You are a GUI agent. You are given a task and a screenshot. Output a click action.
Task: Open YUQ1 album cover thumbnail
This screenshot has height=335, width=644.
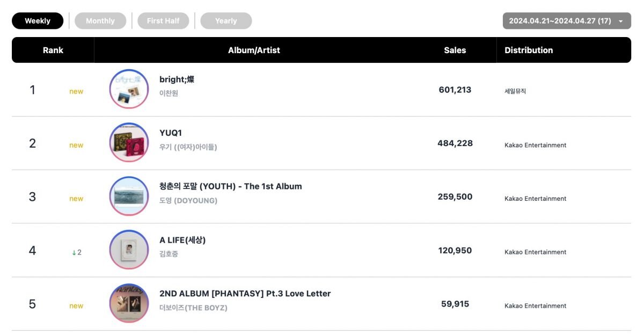coord(129,143)
